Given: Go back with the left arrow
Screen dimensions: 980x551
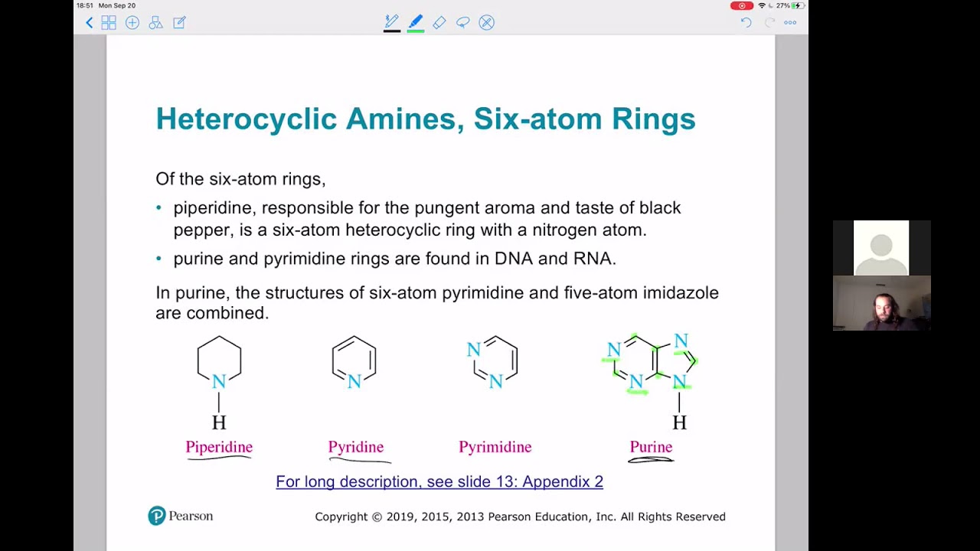Looking at the screenshot, I should click(x=89, y=23).
